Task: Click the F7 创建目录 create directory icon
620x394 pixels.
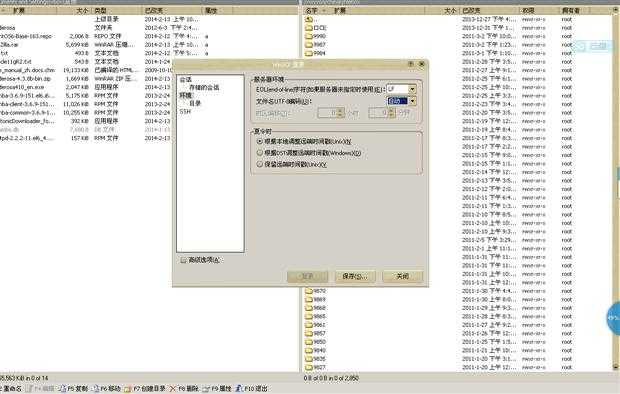Action: click(x=128, y=389)
